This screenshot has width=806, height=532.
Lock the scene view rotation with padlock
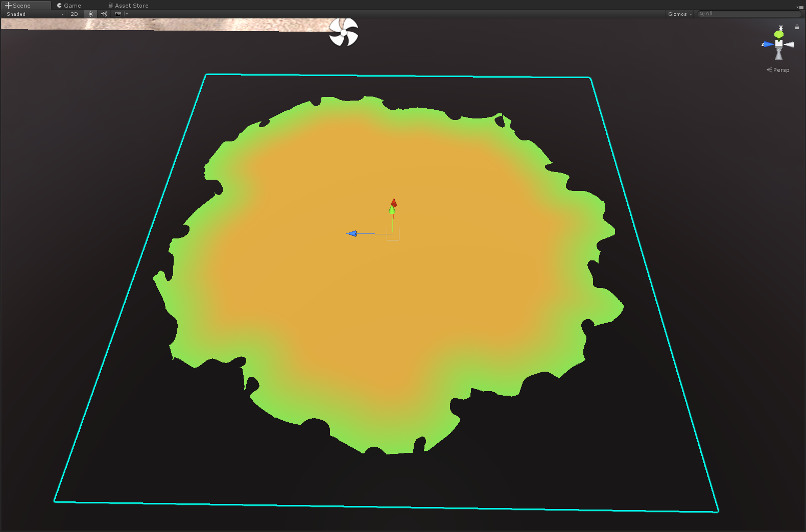tap(797, 27)
